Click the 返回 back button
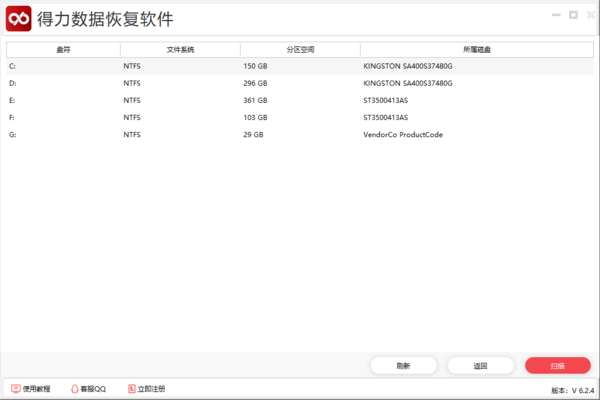The height and width of the screenshot is (400, 600). (480, 366)
